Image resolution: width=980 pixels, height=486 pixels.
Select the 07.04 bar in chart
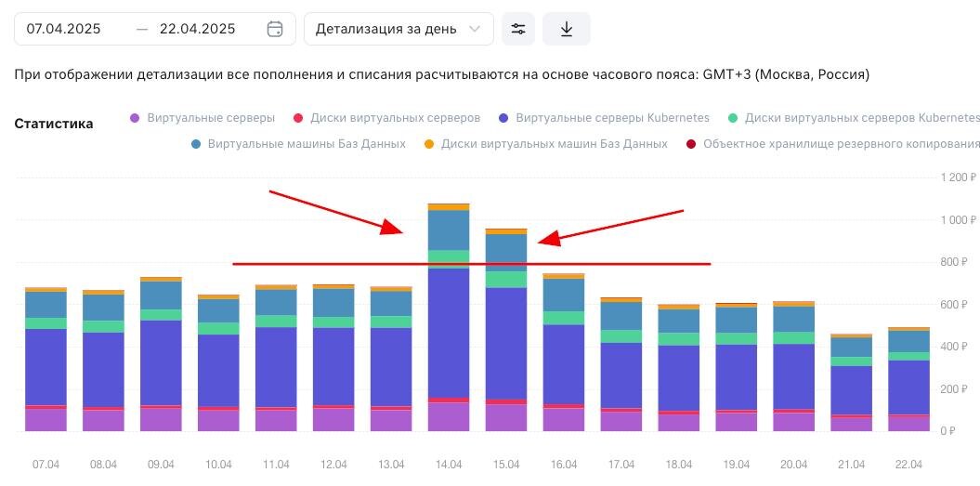[46, 359]
